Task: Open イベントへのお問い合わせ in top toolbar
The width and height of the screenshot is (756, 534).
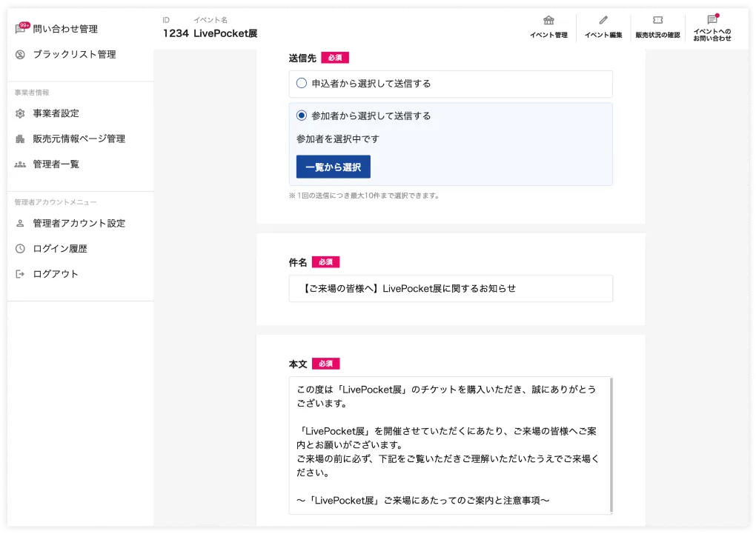Action: 712,27
